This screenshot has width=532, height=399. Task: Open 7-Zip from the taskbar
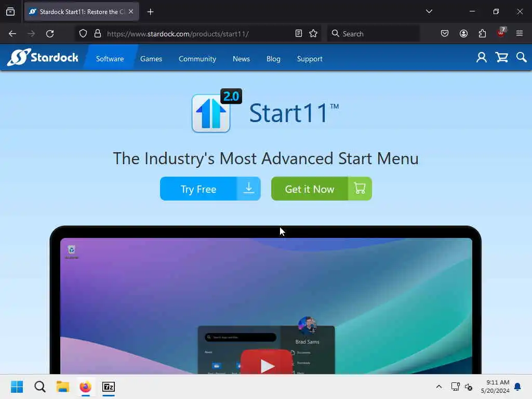pos(109,387)
